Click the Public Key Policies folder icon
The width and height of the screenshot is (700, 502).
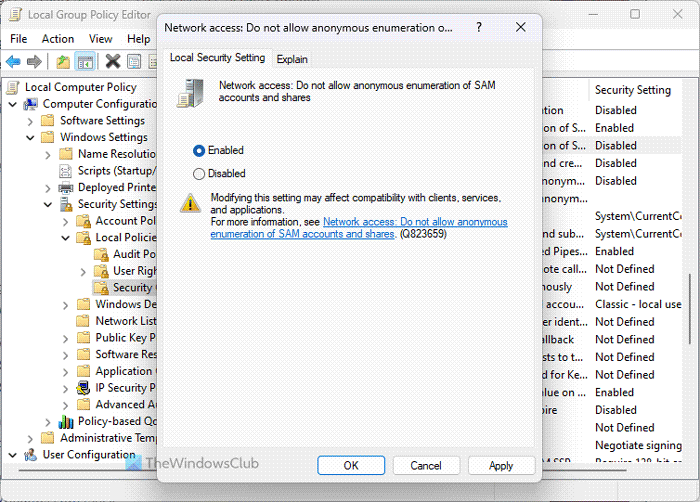[83, 338]
